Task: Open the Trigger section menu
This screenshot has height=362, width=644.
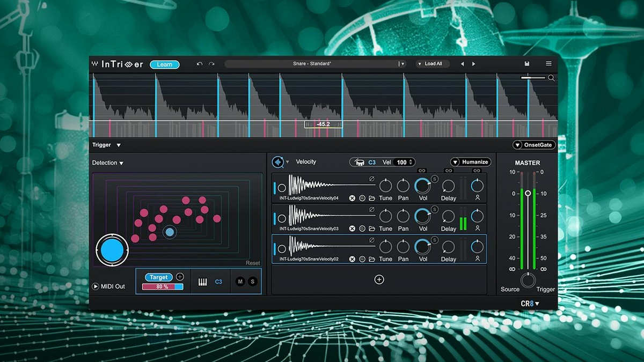Action: coord(119,145)
